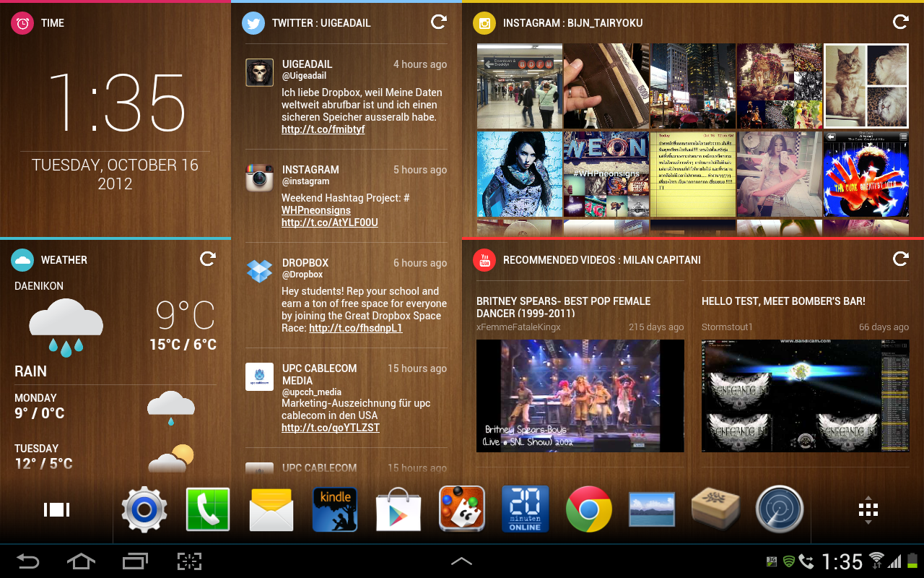Open the red hand album cover photo

[x=866, y=174]
